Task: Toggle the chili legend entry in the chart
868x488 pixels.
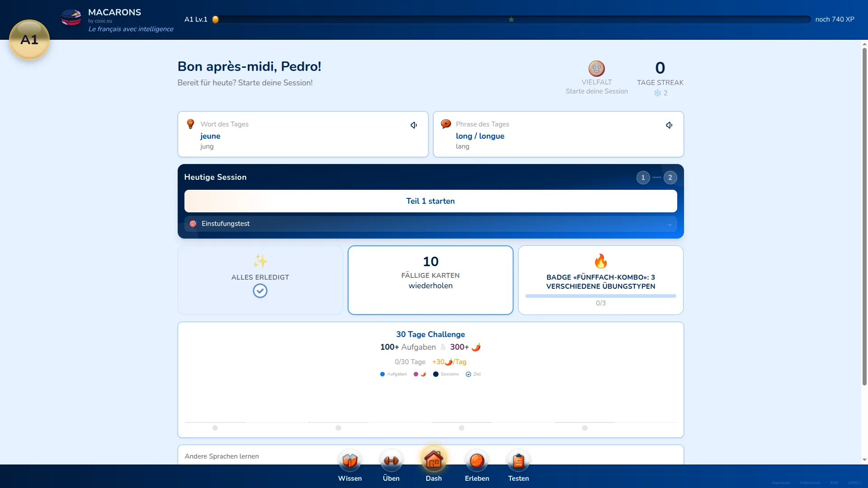Action: click(420, 374)
